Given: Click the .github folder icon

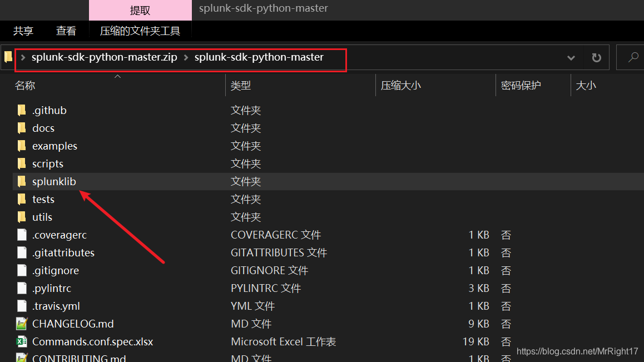Looking at the screenshot, I should click(22, 110).
